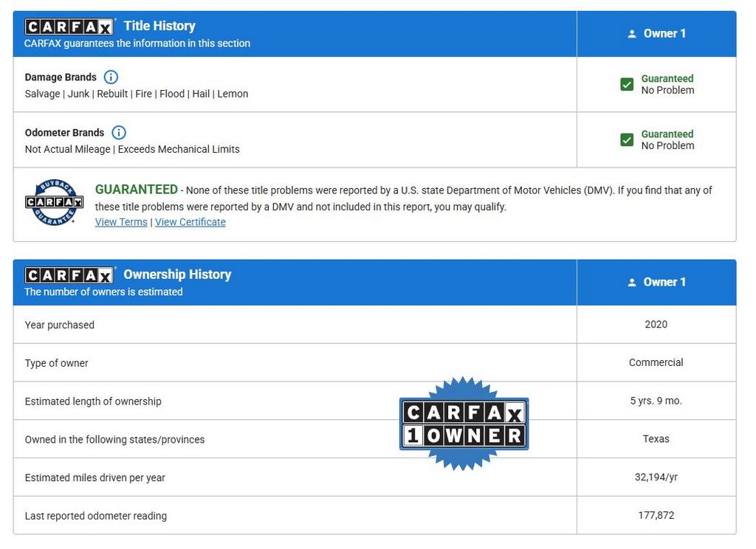
Task: Click the CARFAX logo in Title History header
Action: (69, 27)
